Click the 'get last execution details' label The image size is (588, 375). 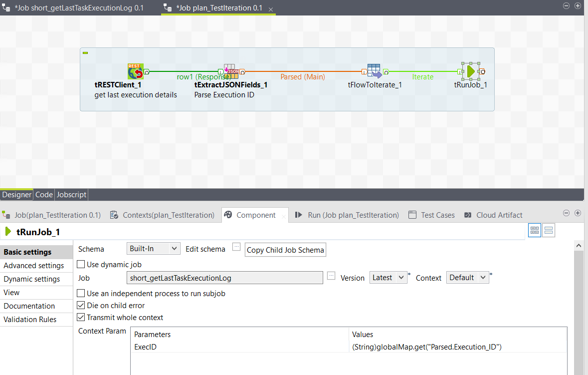coord(135,95)
